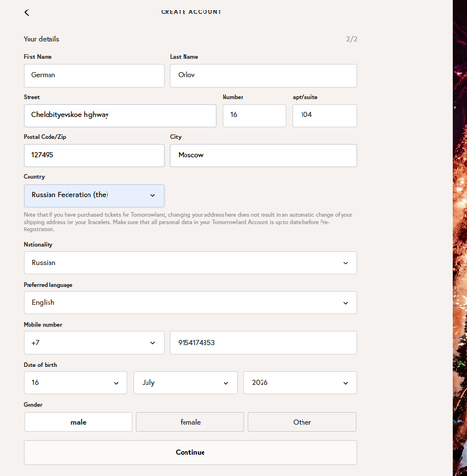Open the Country dropdown showing Russian Federation
This screenshot has height=476, width=467.
coord(94,195)
